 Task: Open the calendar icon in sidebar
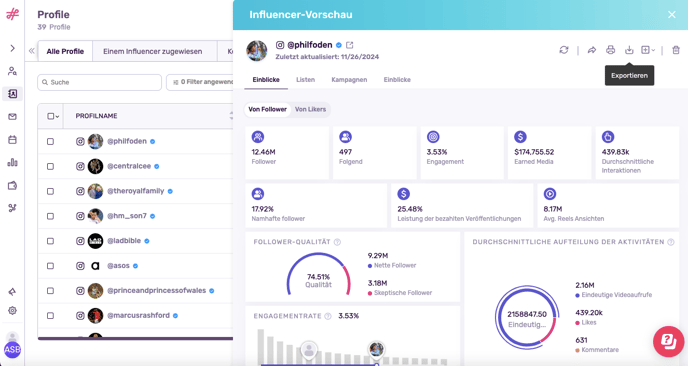pyautogui.click(x=12, y=140)
